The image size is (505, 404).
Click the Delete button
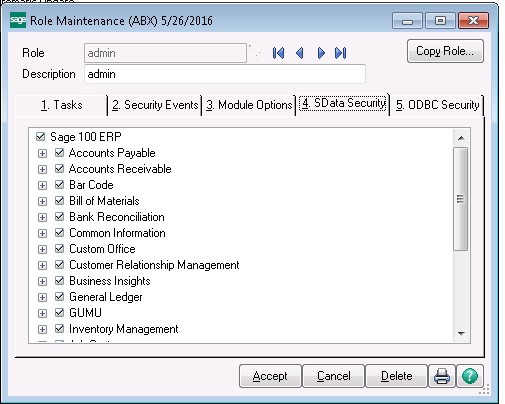pos(396,376)
